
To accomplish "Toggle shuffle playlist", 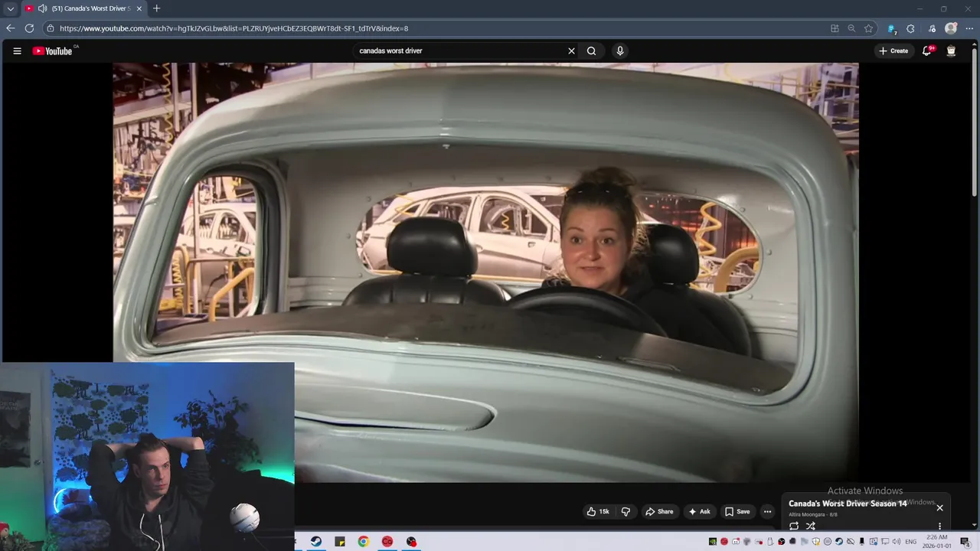I will 811,527.
